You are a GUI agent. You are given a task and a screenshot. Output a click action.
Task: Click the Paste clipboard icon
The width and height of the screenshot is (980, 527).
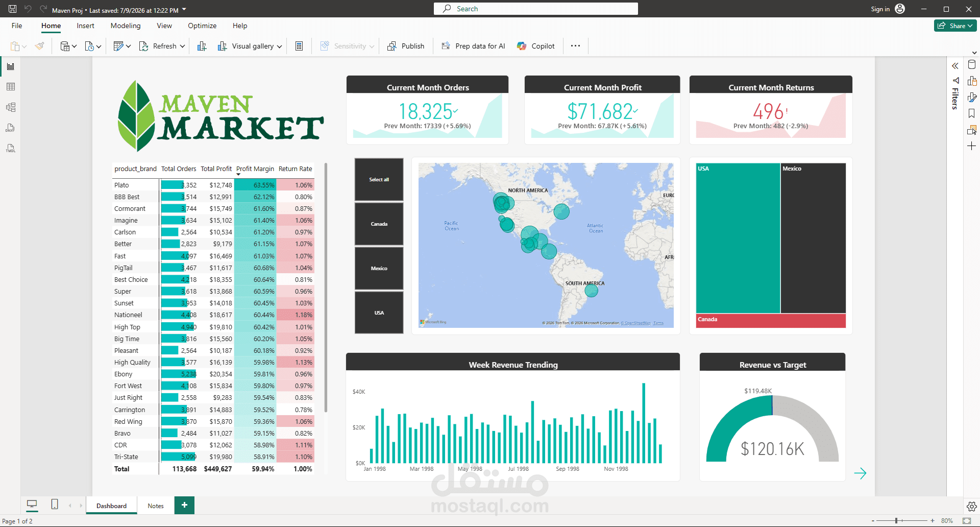tap(15, 46)
